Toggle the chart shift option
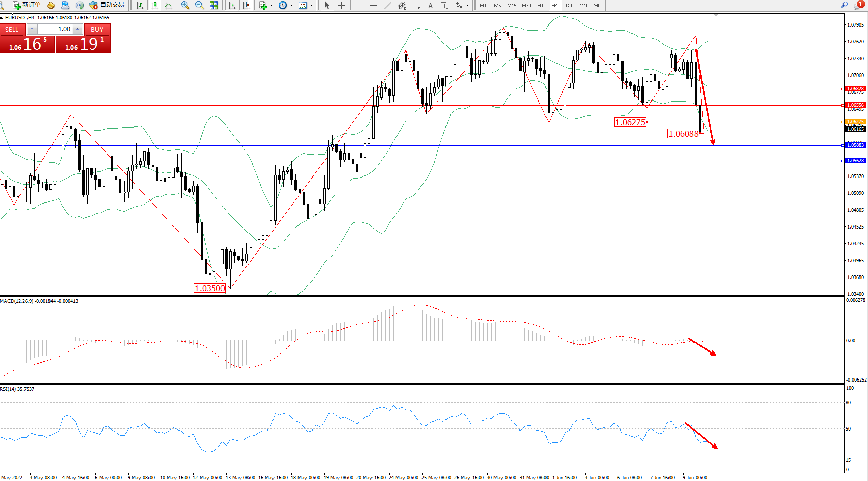868x481 pixels. tap(246, 5)
